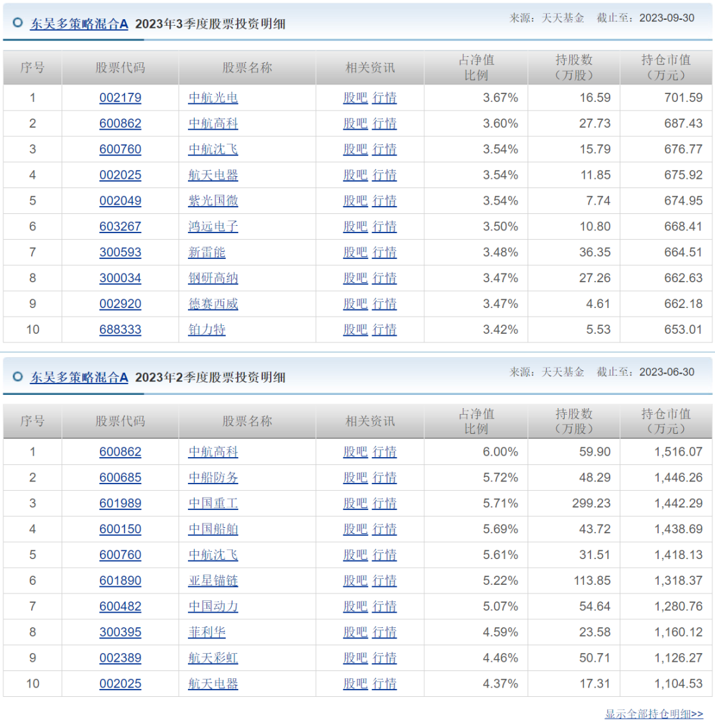This screenshot has height=728, width=715.
Task: Click stock code 002049
Action: (120, 201)
